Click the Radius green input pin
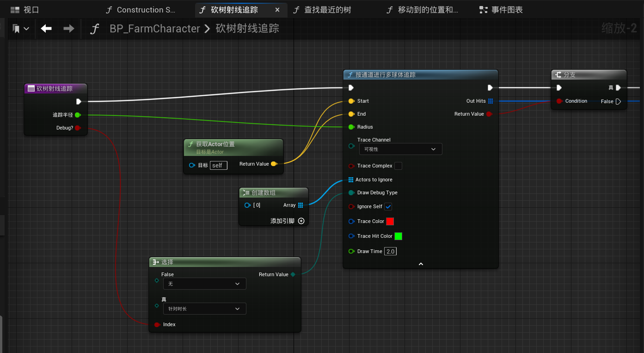The height and width of the screenshot is (353, 644). [351, 127]
